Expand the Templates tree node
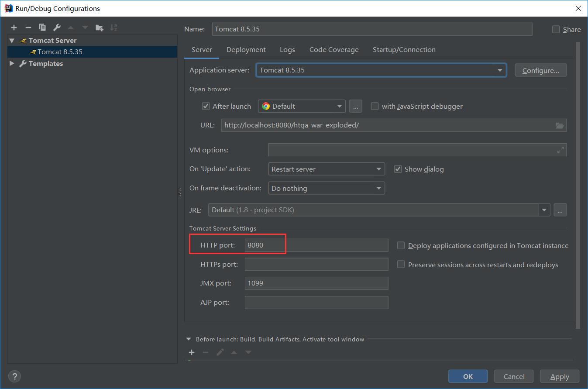The width and height of the screenshot is (588, 389). click(12, 63)
